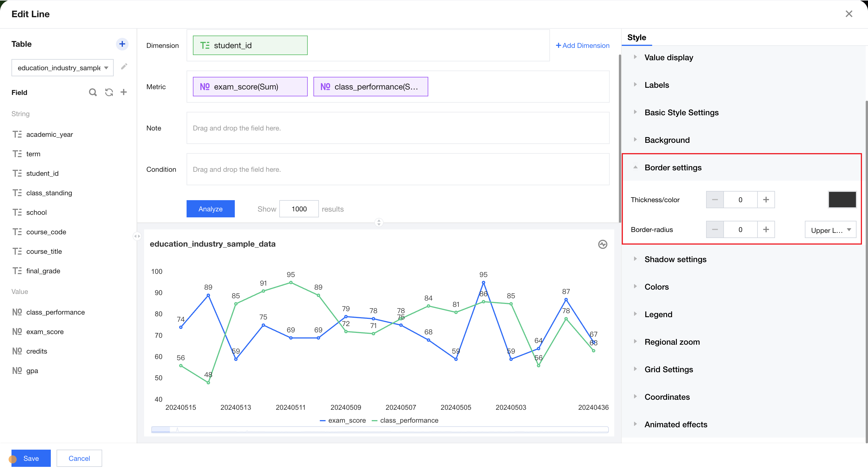Select exam_score(Sum) metric chip
The height and width of the screenshot is (472, 868).
[250, 87]
